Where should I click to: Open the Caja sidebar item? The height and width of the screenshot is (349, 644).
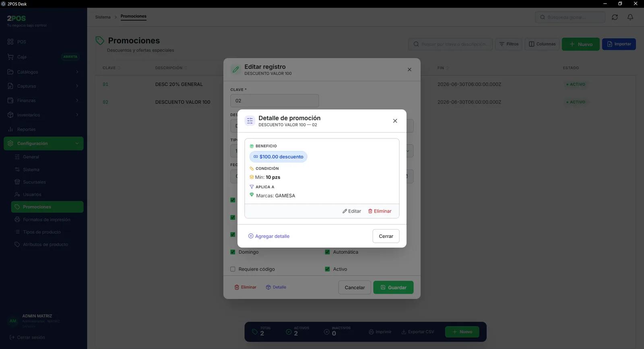pos(43,57)
